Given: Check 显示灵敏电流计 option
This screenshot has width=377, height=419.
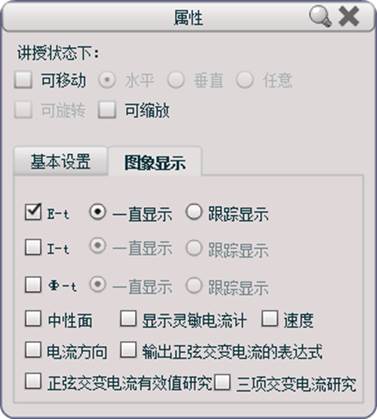Looking at the screenshot, I should click(x=128, y=319).
